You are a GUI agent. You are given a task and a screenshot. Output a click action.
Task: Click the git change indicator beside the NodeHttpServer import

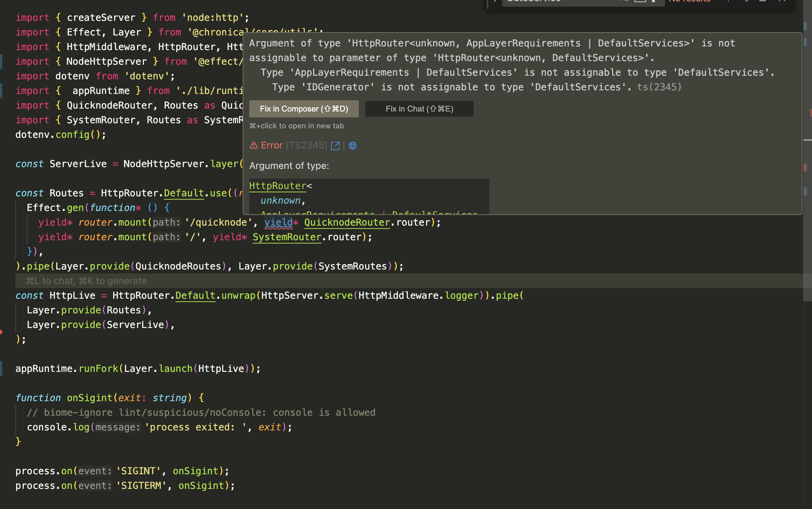click(1, 61)
